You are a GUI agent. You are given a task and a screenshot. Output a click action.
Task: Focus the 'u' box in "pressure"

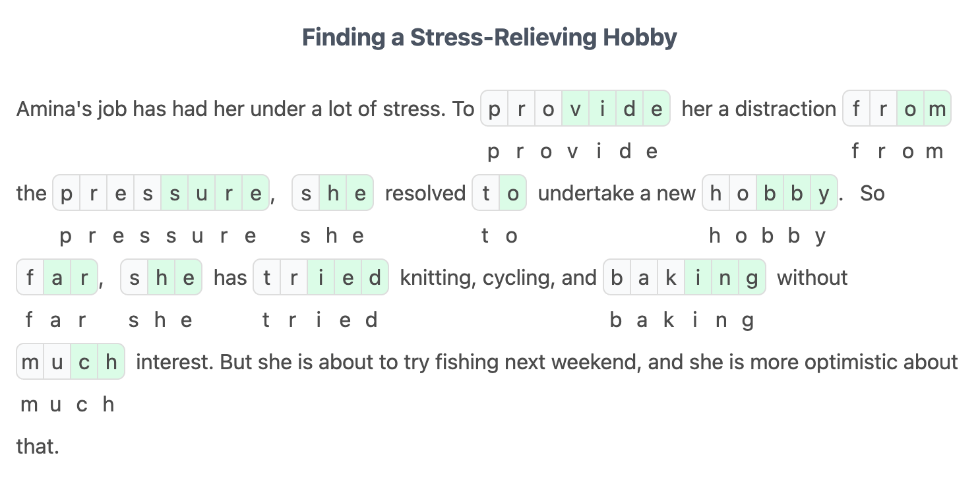202,193
